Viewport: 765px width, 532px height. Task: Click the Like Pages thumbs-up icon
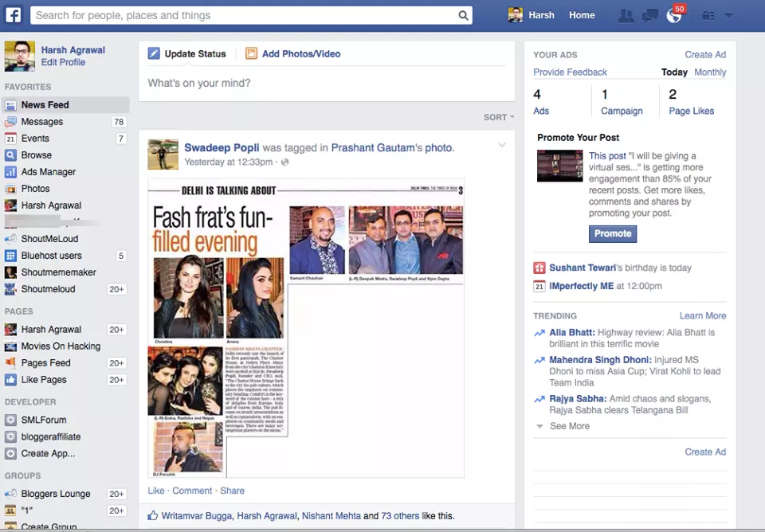pyautogui.click(x=10, y=380)
